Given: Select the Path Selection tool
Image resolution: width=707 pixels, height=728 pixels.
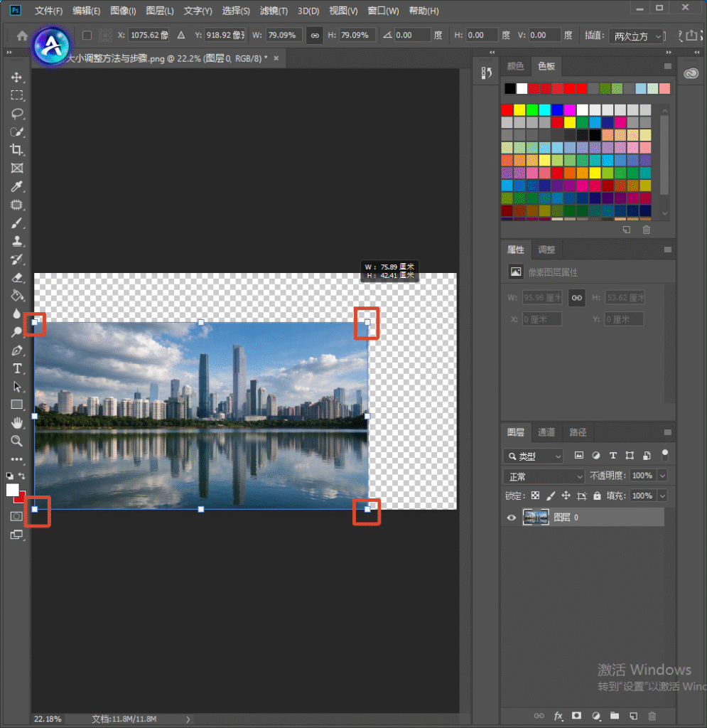Looking at the screenshot, I should 17,386.
